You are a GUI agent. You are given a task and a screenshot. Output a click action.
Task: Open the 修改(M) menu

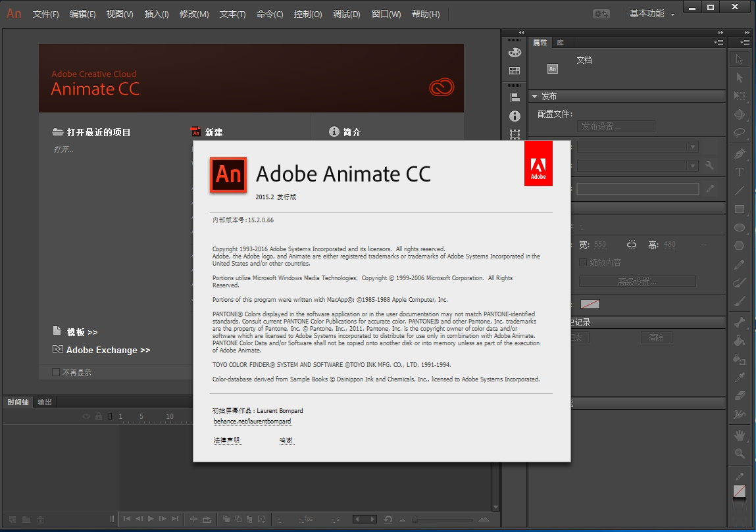194,14
